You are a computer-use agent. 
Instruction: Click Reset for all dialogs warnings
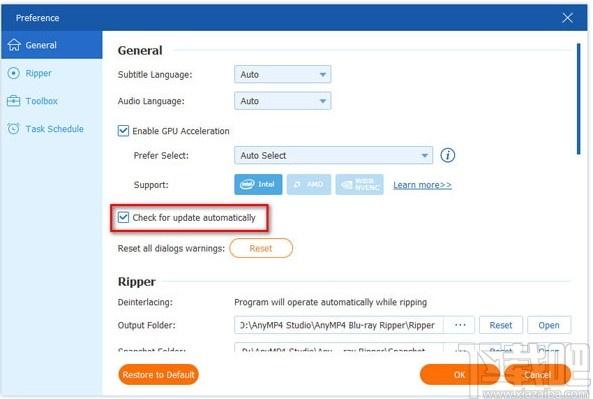261,248
